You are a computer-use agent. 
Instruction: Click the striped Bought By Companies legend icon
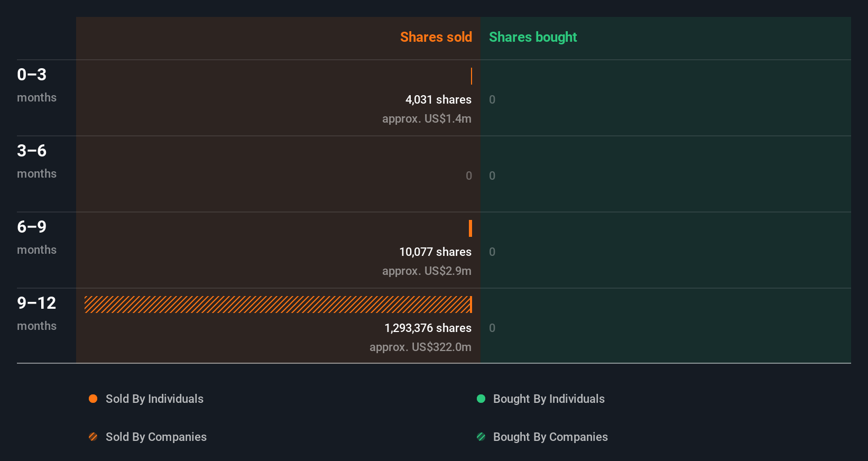(481, 437)
